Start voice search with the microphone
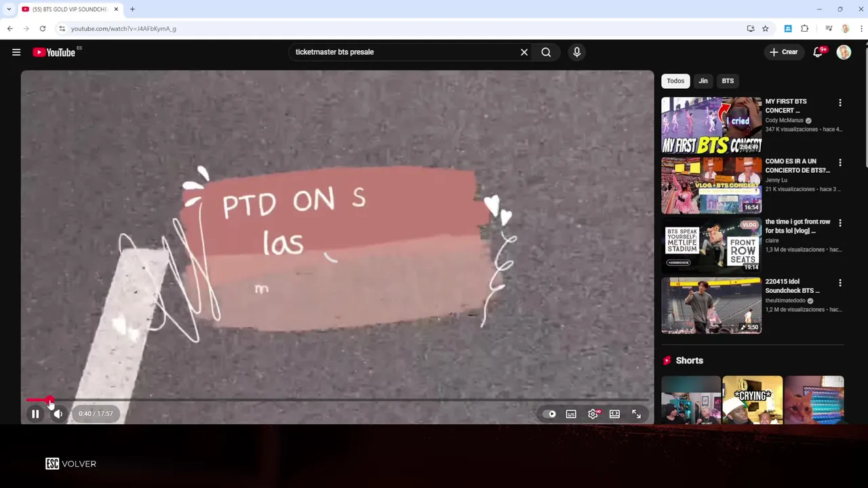 [x=576, y=52]
